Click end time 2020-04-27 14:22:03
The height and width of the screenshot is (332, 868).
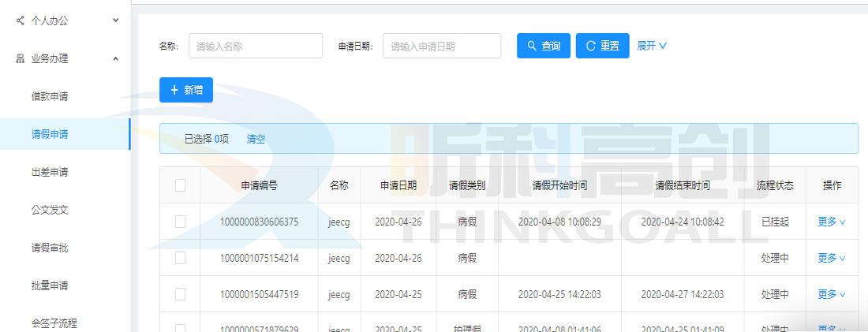coord(683,295)
